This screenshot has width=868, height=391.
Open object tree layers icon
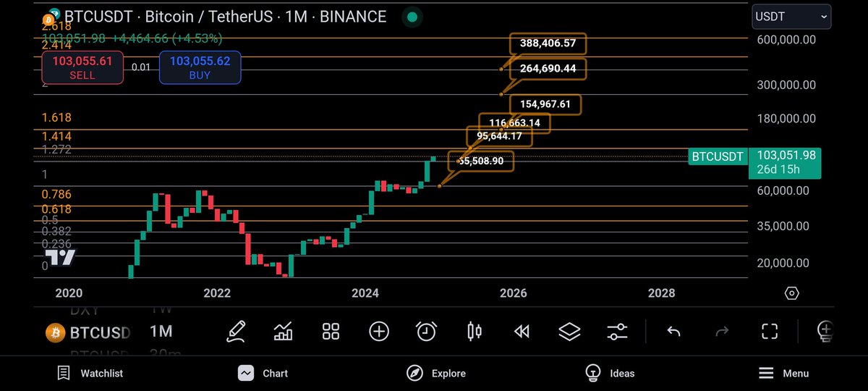pos(570,332)
